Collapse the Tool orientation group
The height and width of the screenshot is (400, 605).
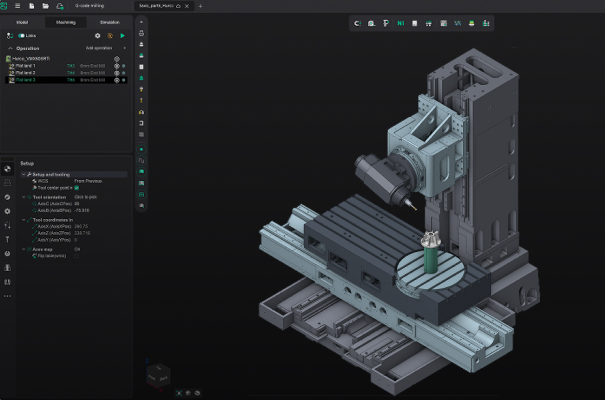pyautogui.click(x=22, y=196)
